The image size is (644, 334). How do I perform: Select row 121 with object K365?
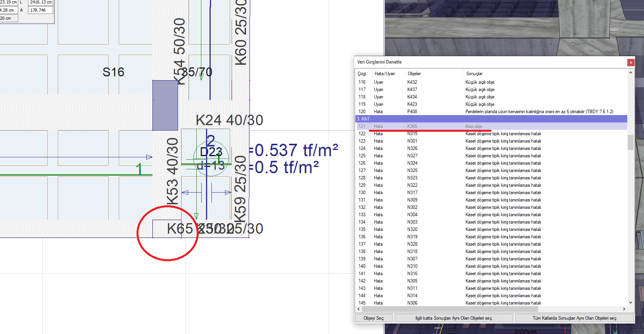(x=412, y=126)
